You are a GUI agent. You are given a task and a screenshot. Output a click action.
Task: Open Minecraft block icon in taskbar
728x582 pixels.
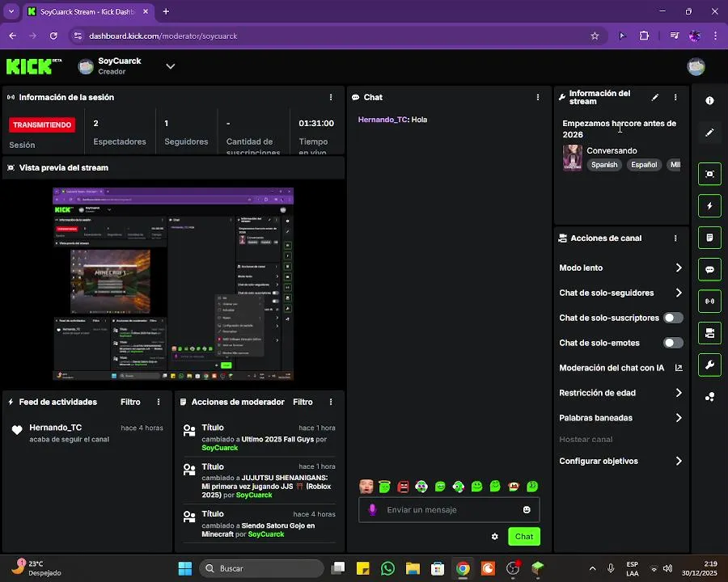pos(538,567)
